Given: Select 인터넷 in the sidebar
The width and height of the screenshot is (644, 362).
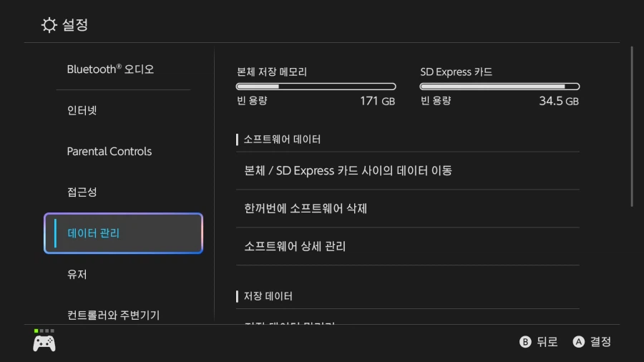Looking at the screenshot, I should pyautogui.click(x=82, y=110).
